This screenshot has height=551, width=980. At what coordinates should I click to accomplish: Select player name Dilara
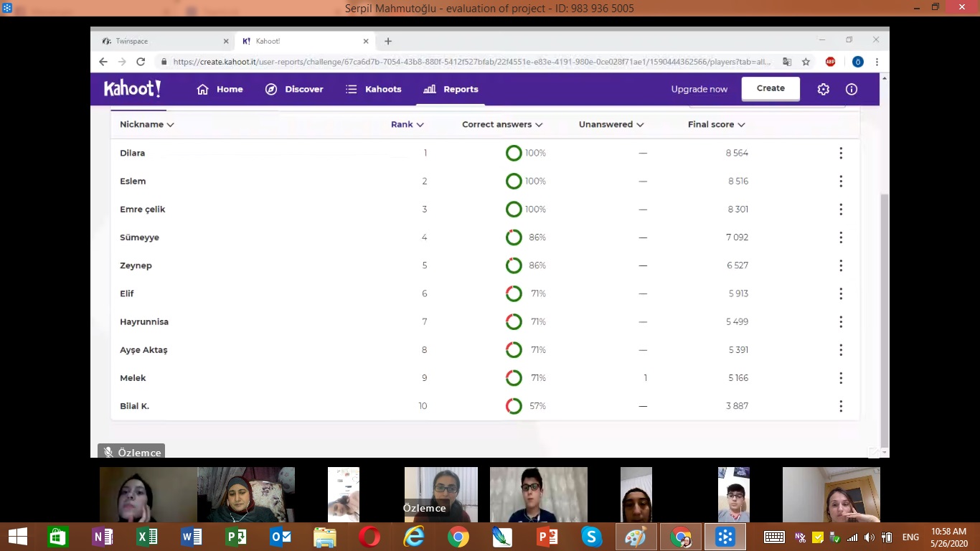(132, 153)
